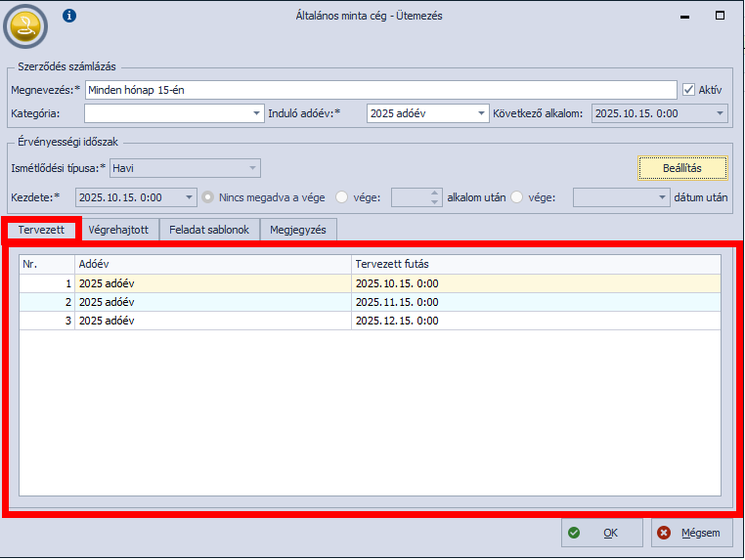
Task: Open the Kategória dropdown
Action: (257, 113)
